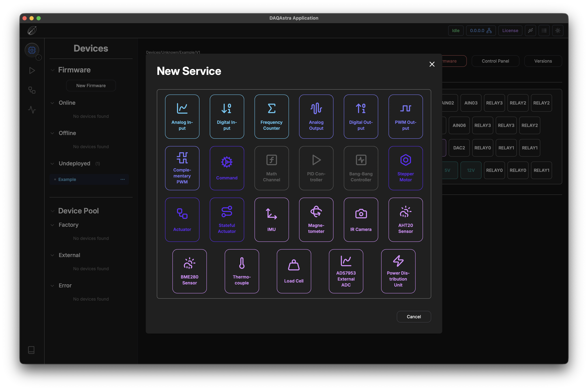Viewport: 588px width, 390px height.
Task: Collapse the Device Pool section
Action: (52, 211)
